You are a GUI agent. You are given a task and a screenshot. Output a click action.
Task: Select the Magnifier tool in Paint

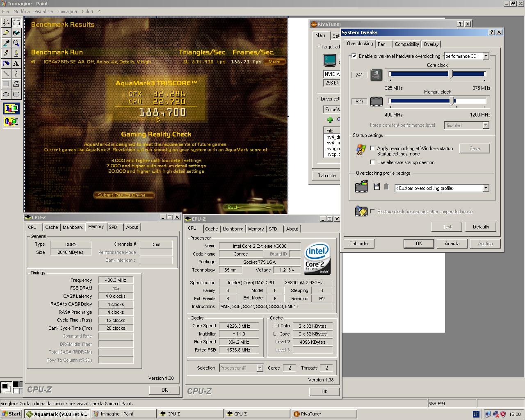[x=16, y=43]
